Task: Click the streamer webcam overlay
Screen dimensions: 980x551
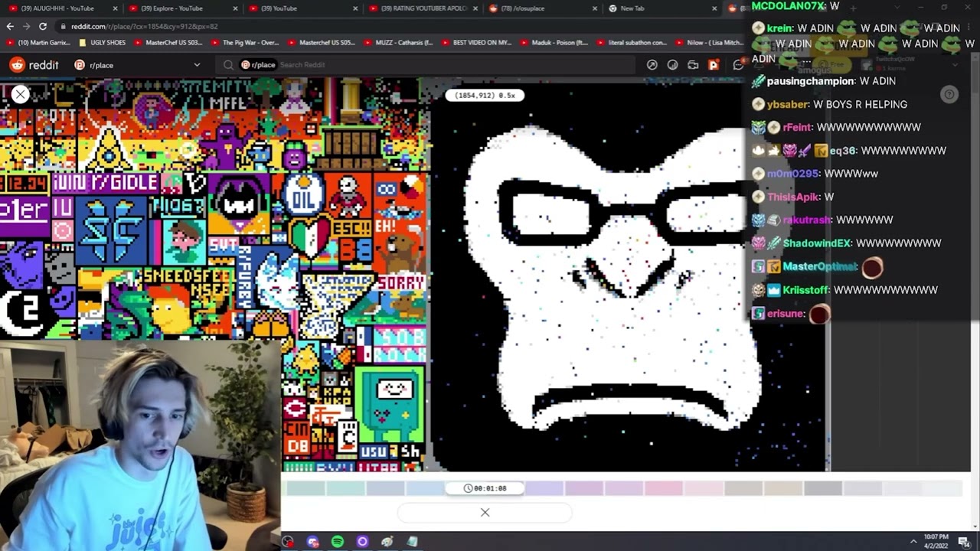Action: click(x=140, y=445)
